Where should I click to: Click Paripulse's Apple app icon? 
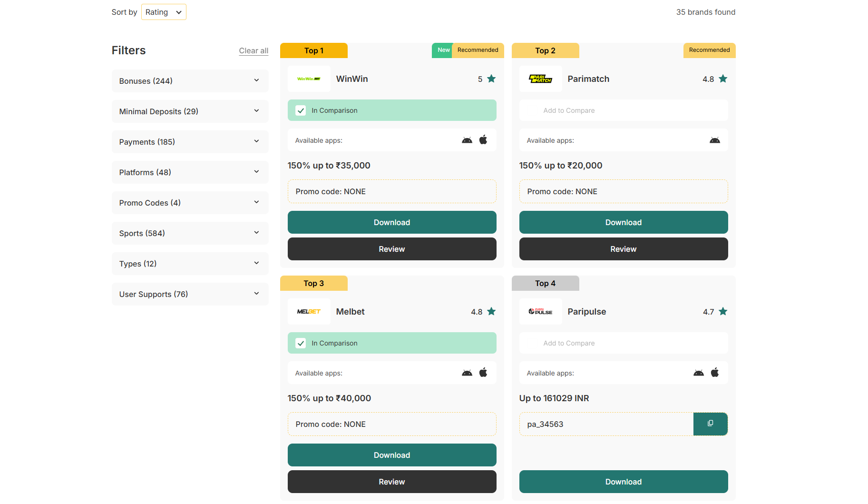(x=715, y=372)
